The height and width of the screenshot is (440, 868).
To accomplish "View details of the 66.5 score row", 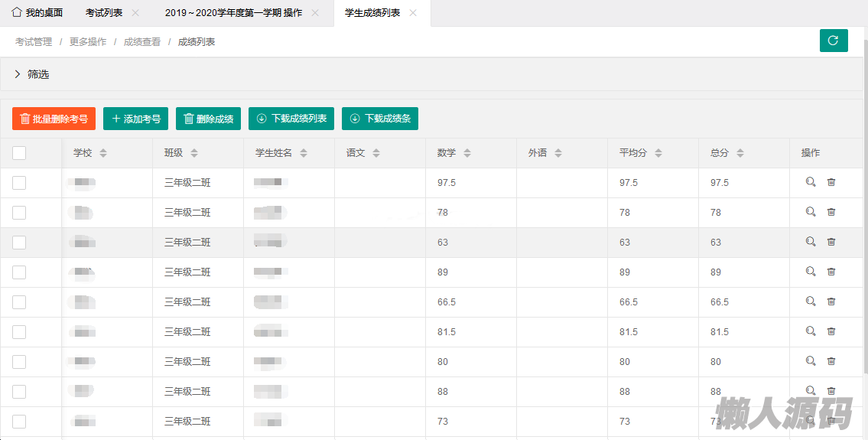I will click(x=811, y=301).
